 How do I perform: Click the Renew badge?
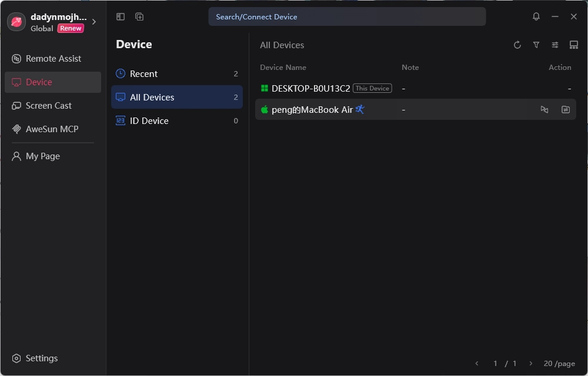point(71,28)
